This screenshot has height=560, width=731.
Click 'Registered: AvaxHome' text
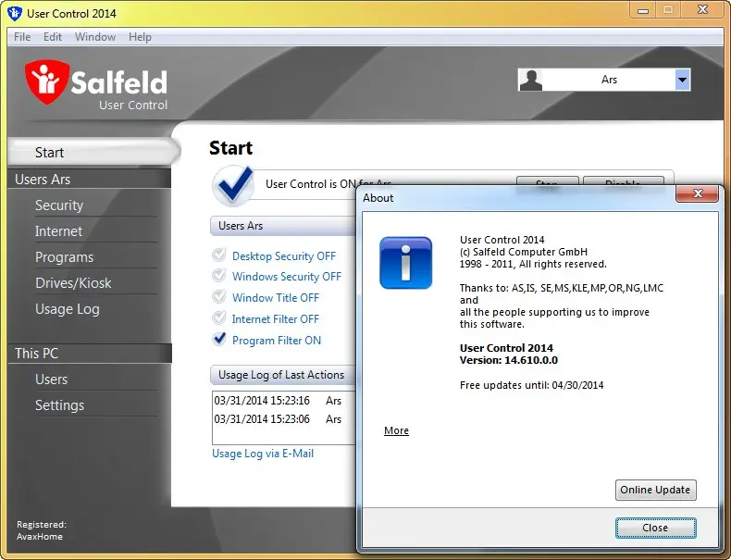coord(42,530)
